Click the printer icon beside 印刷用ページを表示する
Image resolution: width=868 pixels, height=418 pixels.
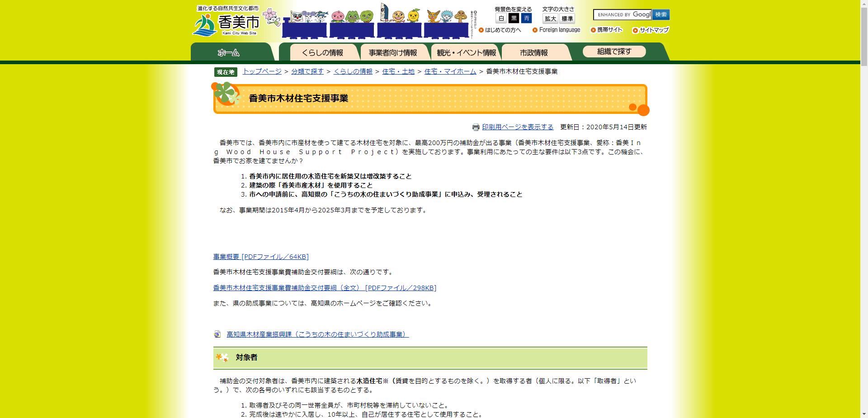pos(475,127)
